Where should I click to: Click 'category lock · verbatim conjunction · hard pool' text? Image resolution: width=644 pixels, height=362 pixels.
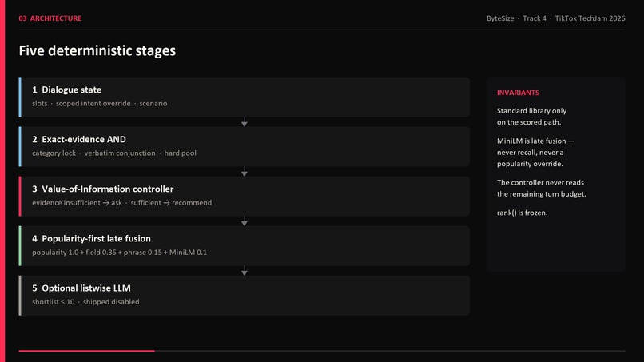coord(114,153)
